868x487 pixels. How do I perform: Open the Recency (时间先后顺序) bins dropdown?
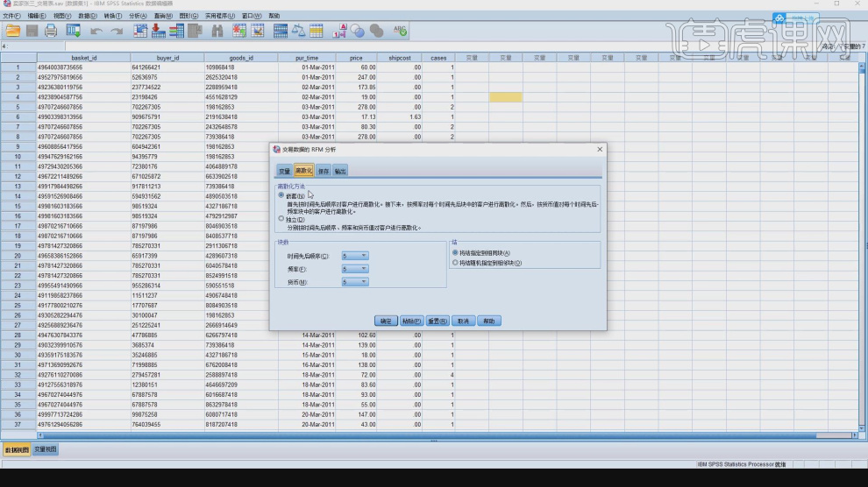pos(355,256)
